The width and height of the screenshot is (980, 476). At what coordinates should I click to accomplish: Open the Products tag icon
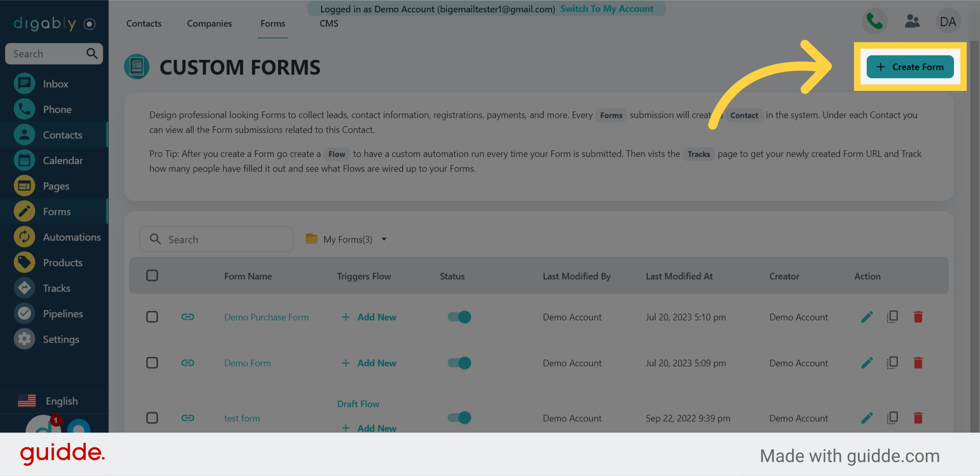click(24, 263)
